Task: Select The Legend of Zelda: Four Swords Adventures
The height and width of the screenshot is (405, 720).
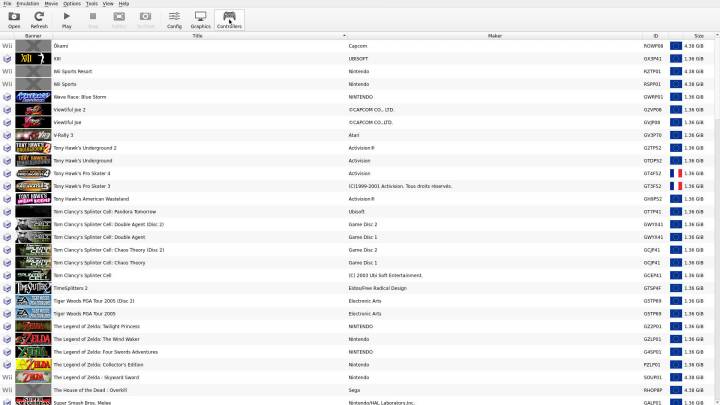Action: 106,352
